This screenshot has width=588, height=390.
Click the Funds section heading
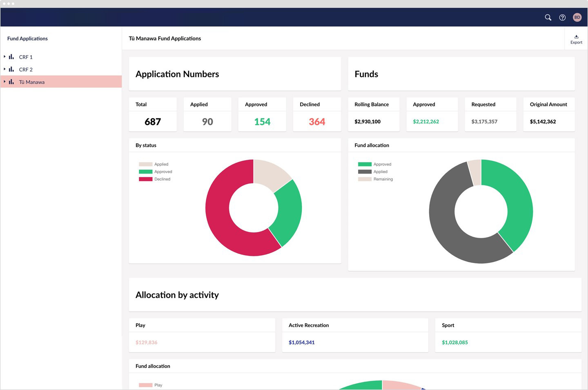(x=366, y=74)
